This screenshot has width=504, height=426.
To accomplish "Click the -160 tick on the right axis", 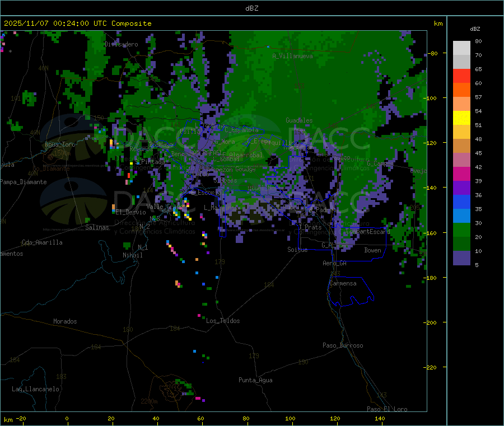I will pyautogui.click(x=431, y=233).
